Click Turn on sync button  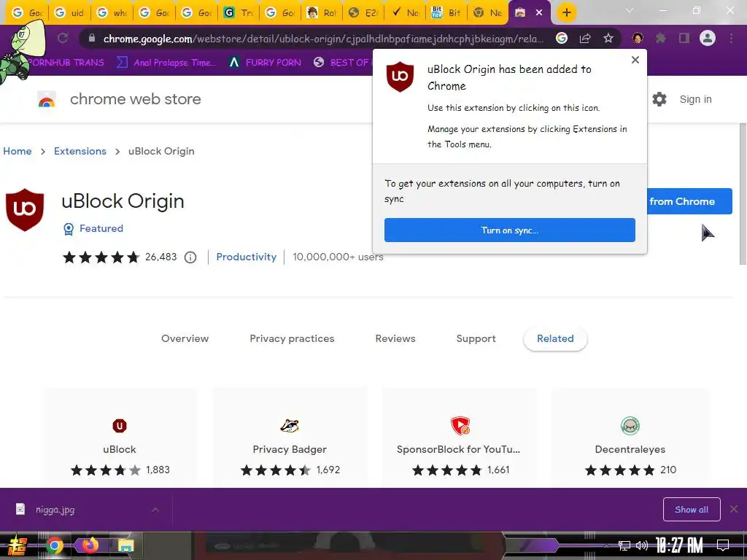point(509,230)
